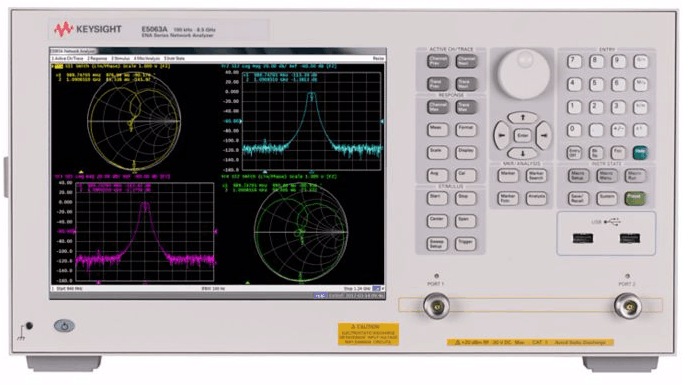Click the plus/minus sign key
The image size is (682, 385).
[x=618, y=130]
